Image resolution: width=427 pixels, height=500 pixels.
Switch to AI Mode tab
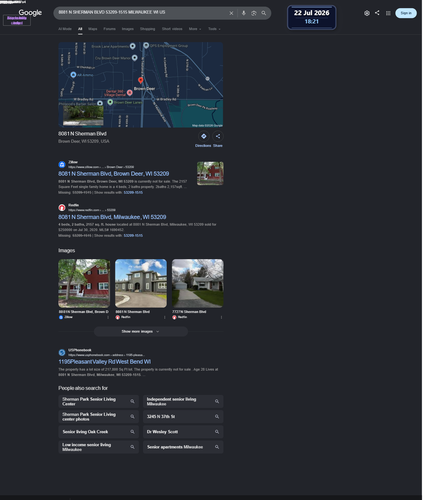coord(65,29)
